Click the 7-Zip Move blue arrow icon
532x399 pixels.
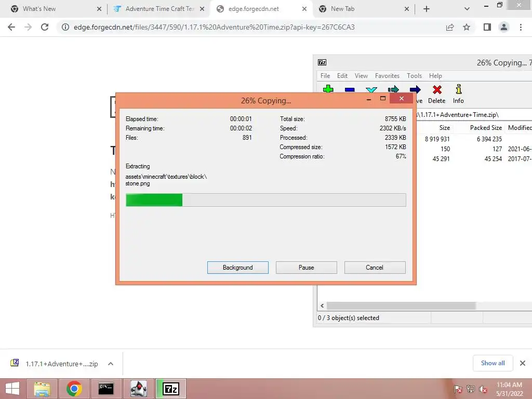tap(415, 89)
